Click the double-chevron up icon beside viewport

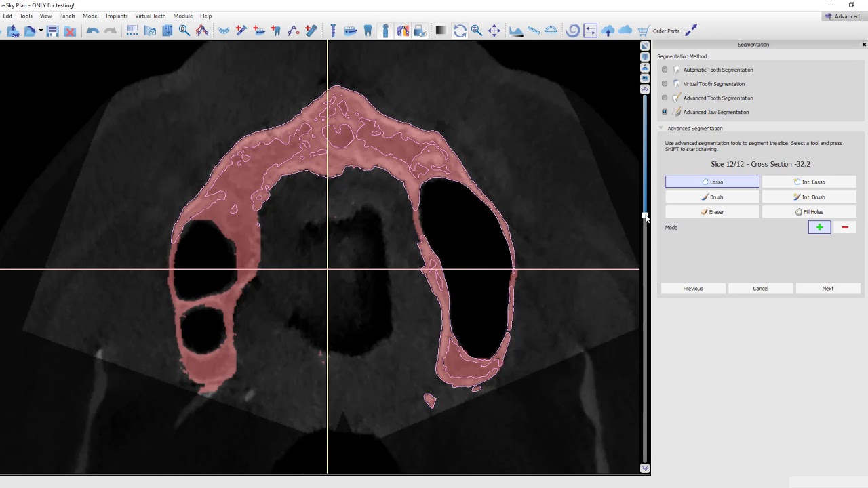pos(645,89)
